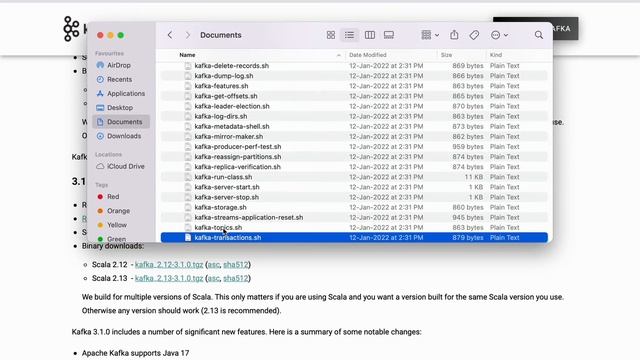The height and width of the screenshot is (360, 640).
Task: Click the file icon beside kafka-features.sh
Action: point(188,86)
